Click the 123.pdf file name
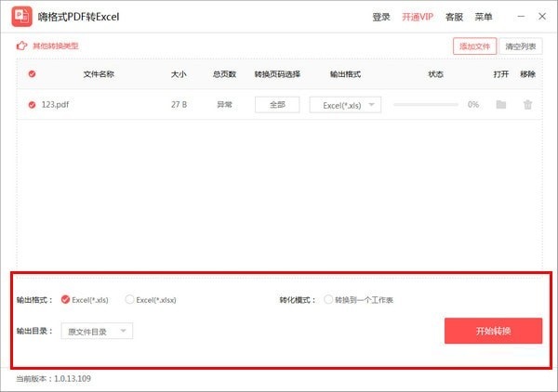 click(x=55, y=105)
